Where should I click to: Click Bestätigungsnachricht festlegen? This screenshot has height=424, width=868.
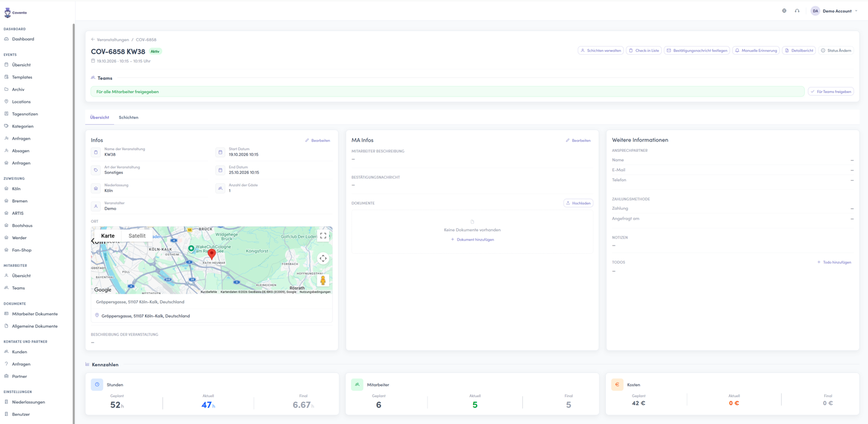697,50
